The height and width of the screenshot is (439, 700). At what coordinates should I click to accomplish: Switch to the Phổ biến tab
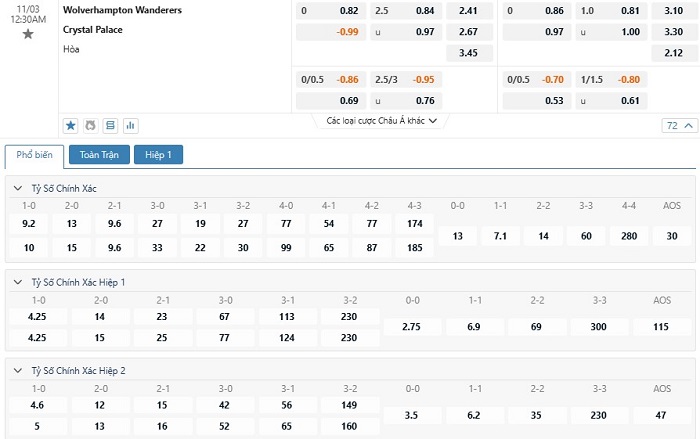34,155
